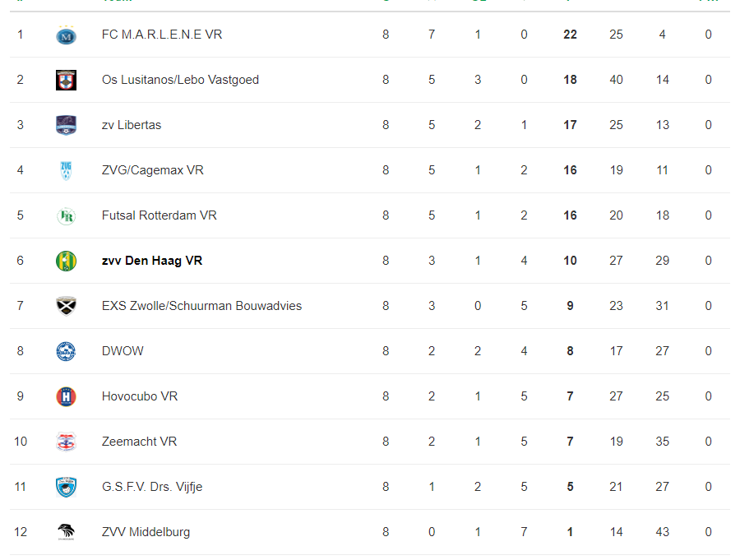The width and height of the screenshot is (740, 560).
Task: Click the Futsal Rotterdam VR logo
Action: pyautogui.click(x=66, y=215)
